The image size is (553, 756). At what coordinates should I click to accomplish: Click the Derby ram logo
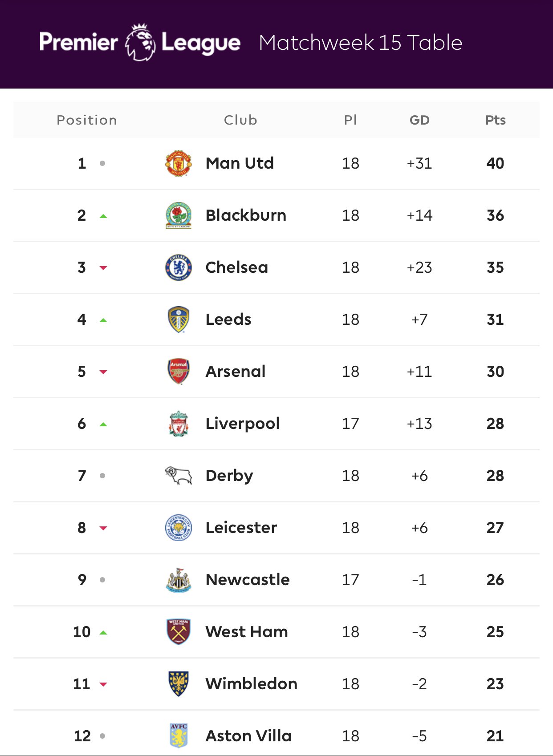pos(179,475)
